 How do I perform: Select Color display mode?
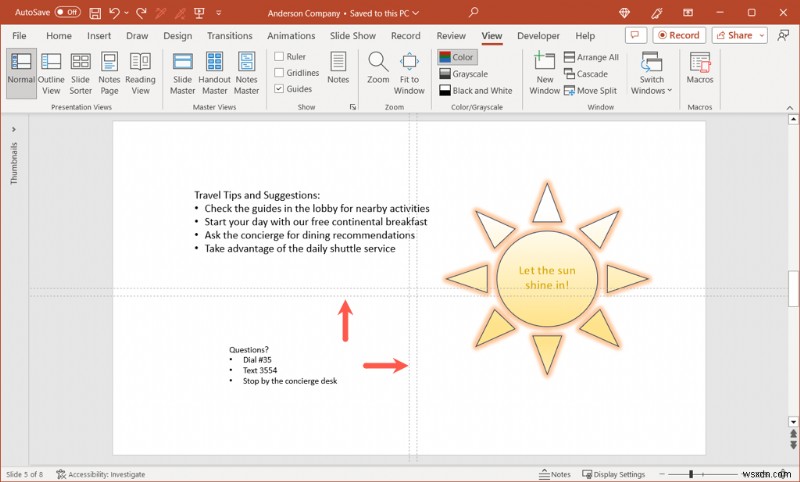point(457,57)
